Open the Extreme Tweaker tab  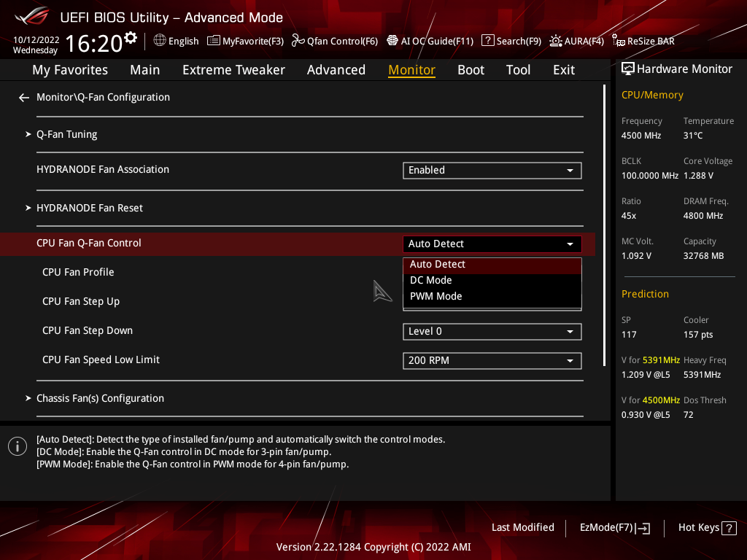233,70
